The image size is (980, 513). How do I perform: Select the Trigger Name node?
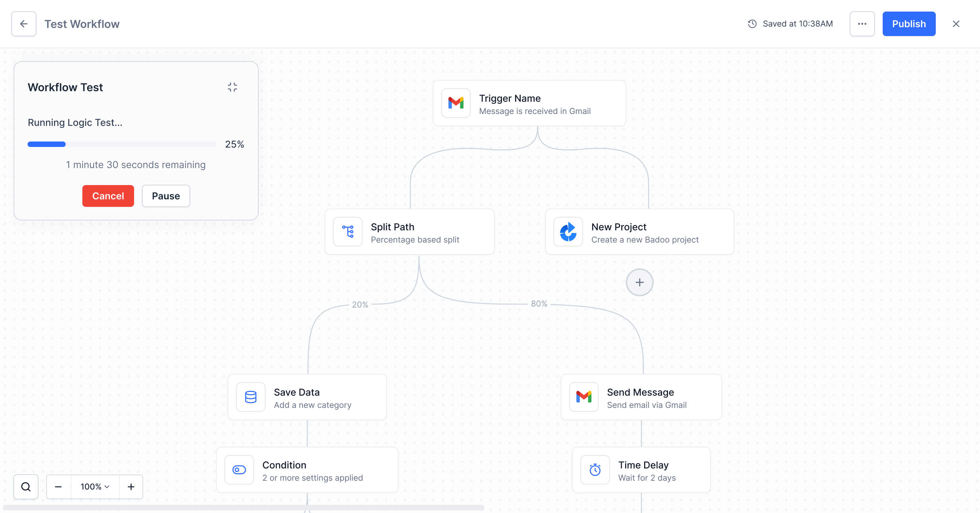coord(529,103)
